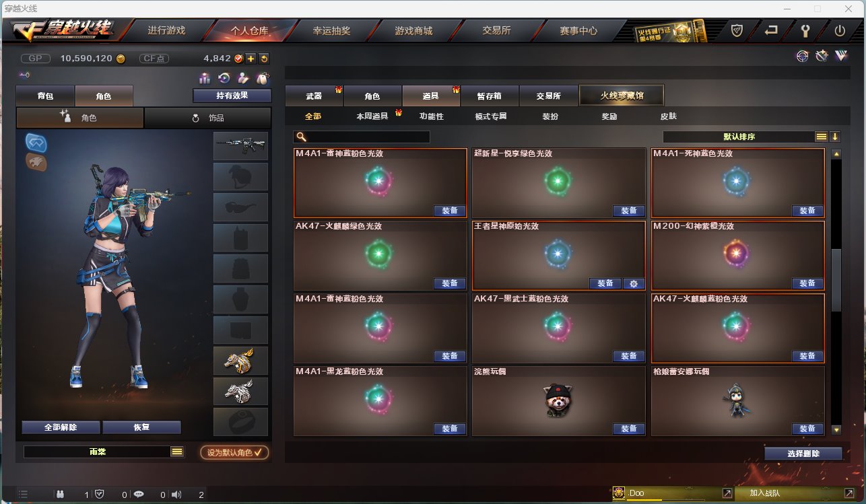Image resolution: width=866 pixels, height=504 pixels.
Task: Click the shield icon in top bar
Action: click(737, 30)
